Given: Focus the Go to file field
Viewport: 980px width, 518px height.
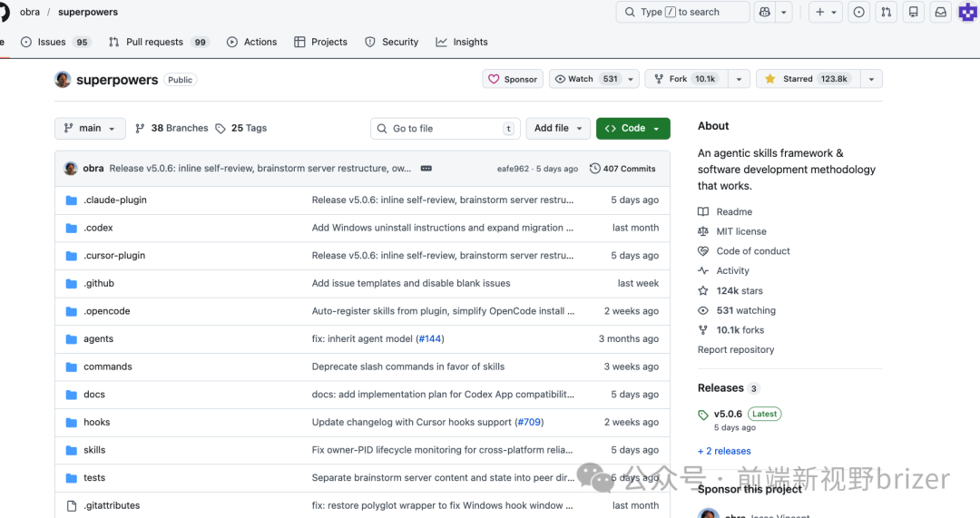Looking at the screenshot, I should pos(445,128).
